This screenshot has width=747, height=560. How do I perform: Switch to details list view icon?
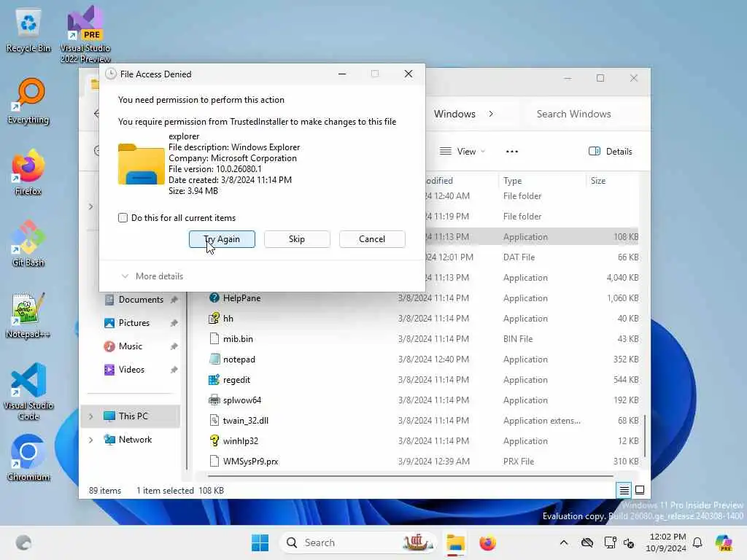pos(624,490)
